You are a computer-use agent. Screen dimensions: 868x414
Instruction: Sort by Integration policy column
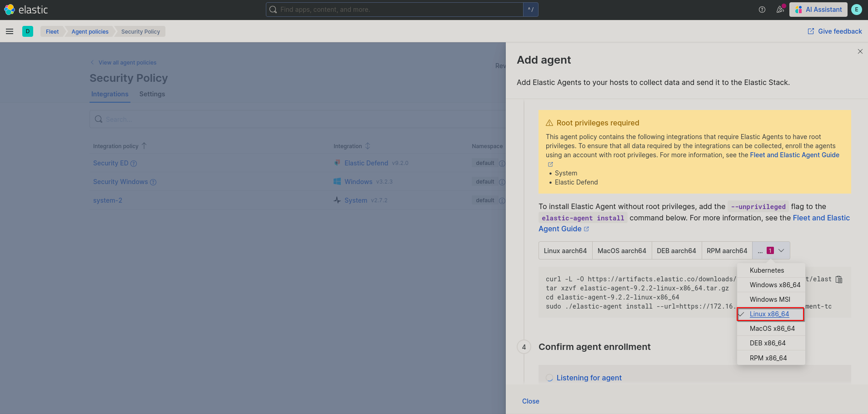point(120,146)
